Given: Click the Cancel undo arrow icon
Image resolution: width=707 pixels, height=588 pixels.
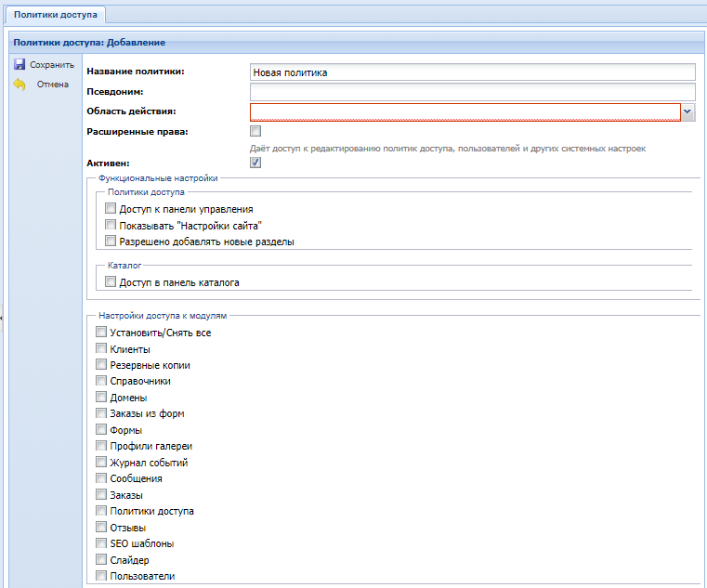Looking at the screenshot, I should pos(20,85).
